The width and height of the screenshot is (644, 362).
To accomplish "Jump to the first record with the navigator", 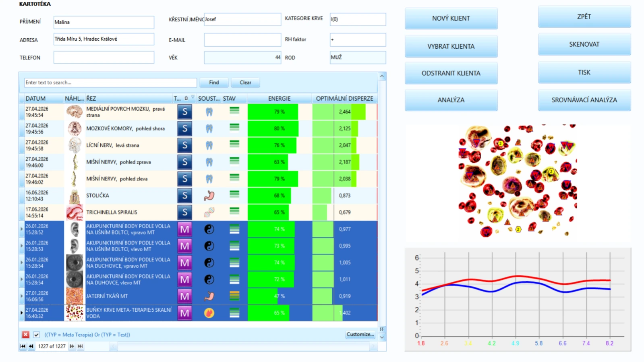I will pos(23,346).
